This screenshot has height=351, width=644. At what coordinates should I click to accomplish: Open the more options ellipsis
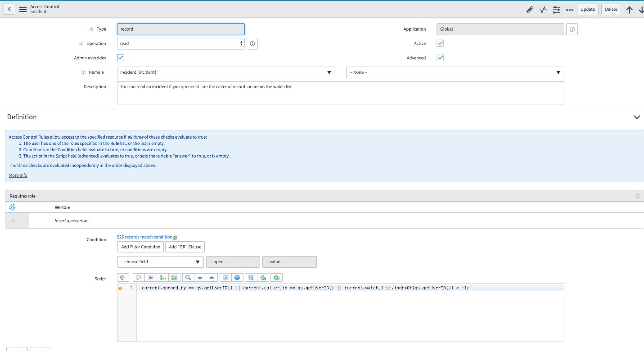click(x=569, y=9)
